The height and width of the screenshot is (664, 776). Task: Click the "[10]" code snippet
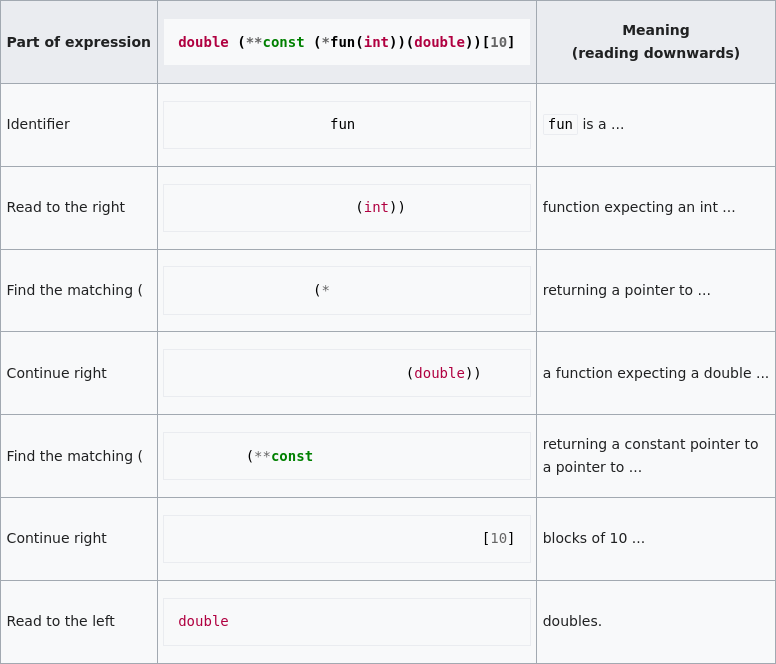(498, 538)
